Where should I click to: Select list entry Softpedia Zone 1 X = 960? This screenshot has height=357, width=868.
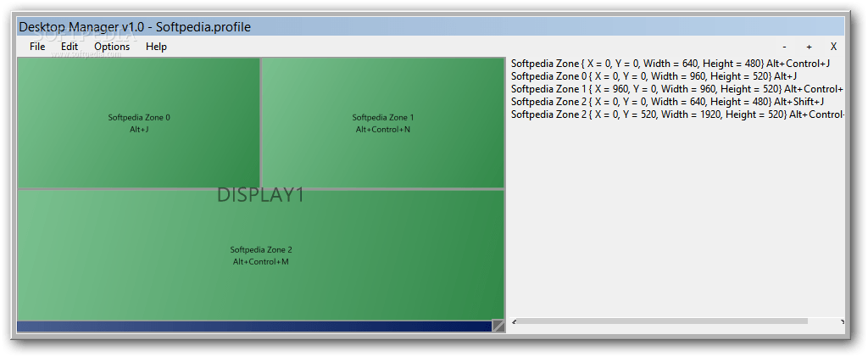point(677,89)
